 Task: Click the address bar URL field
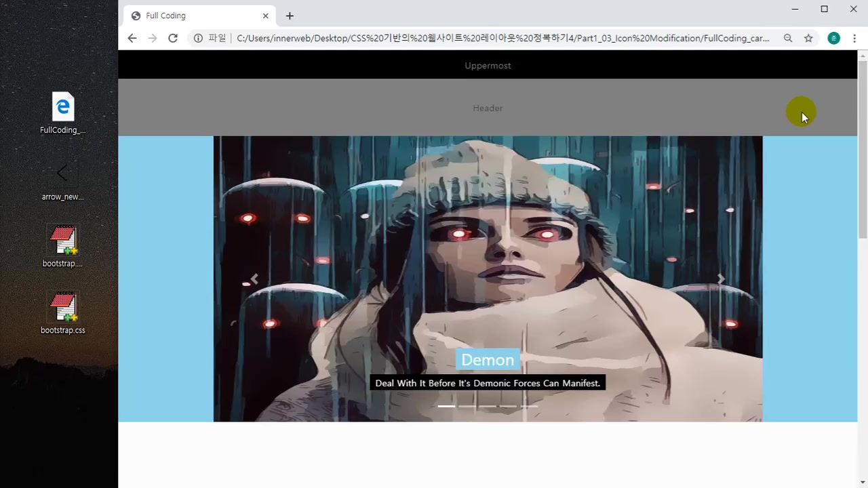pos(502,39)
